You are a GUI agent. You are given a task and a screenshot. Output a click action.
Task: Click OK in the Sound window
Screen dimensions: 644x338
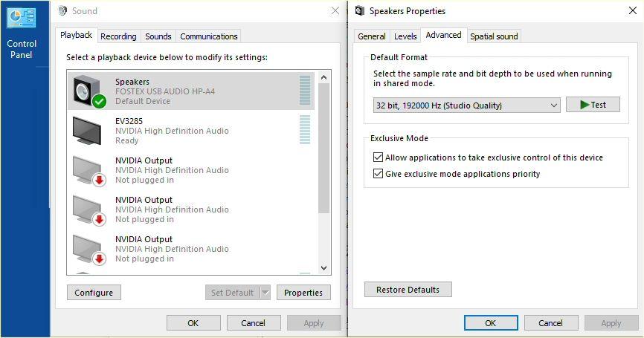(193, 323)
